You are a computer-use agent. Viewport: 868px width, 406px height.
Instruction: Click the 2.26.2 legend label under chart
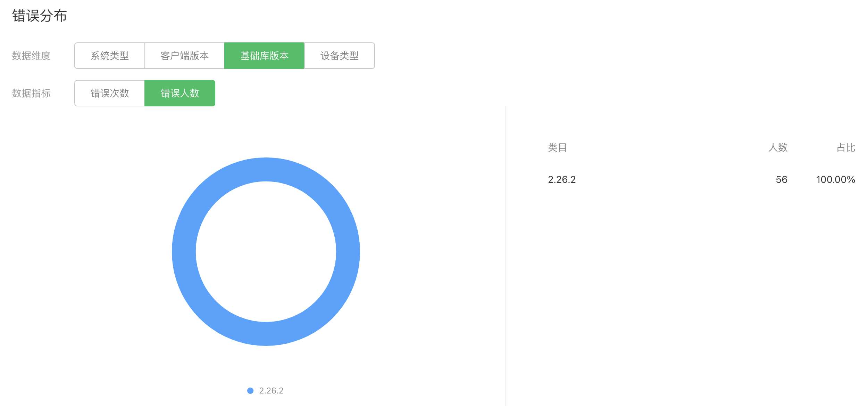tap(271, 391)
